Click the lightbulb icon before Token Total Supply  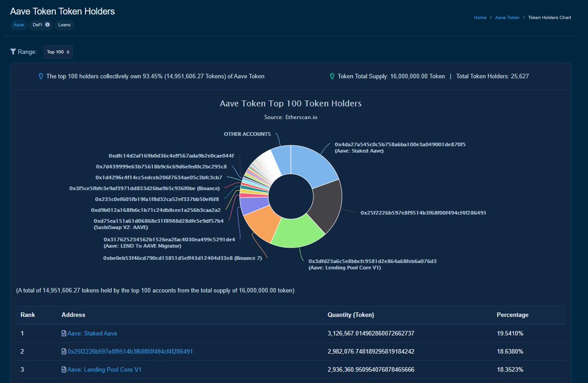(333, 76)
